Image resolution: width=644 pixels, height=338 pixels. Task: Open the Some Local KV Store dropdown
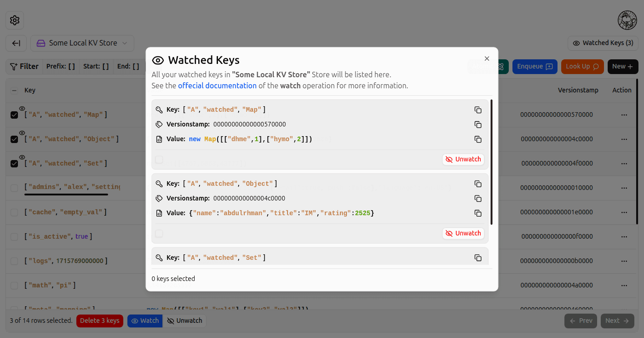point(82,43)
